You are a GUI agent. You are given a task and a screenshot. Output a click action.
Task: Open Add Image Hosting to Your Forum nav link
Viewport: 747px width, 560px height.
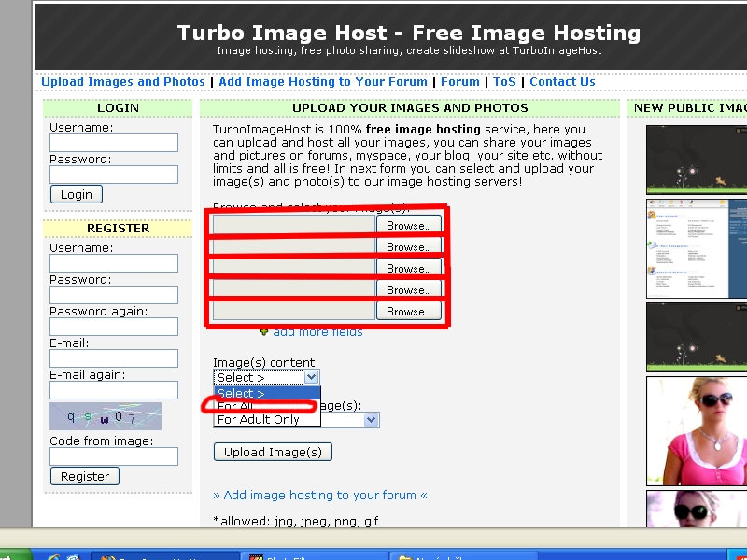(323, 82)
